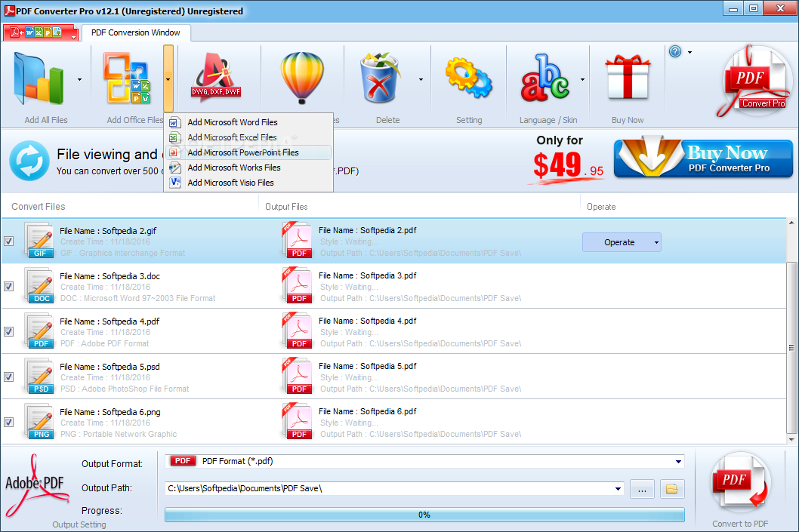Click the blue circular refresh arrows icon
Image resolution: width=799 pixels, height=532 pixels.
29,161
